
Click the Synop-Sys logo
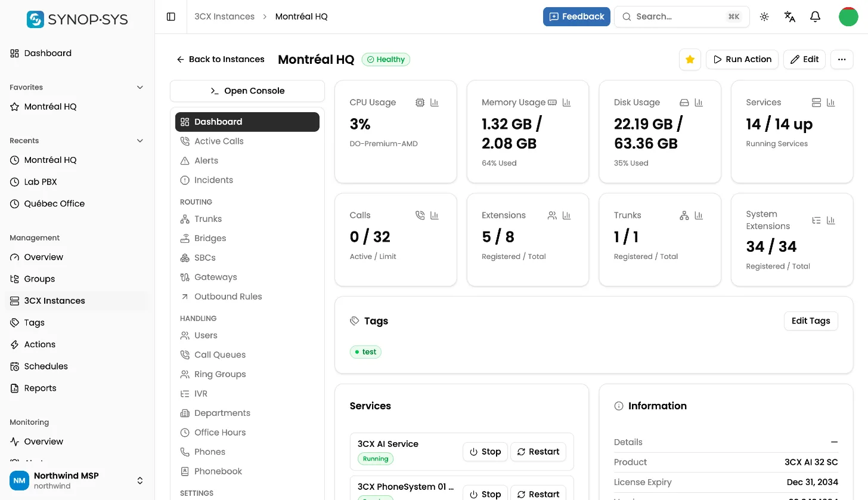(77, 19)
